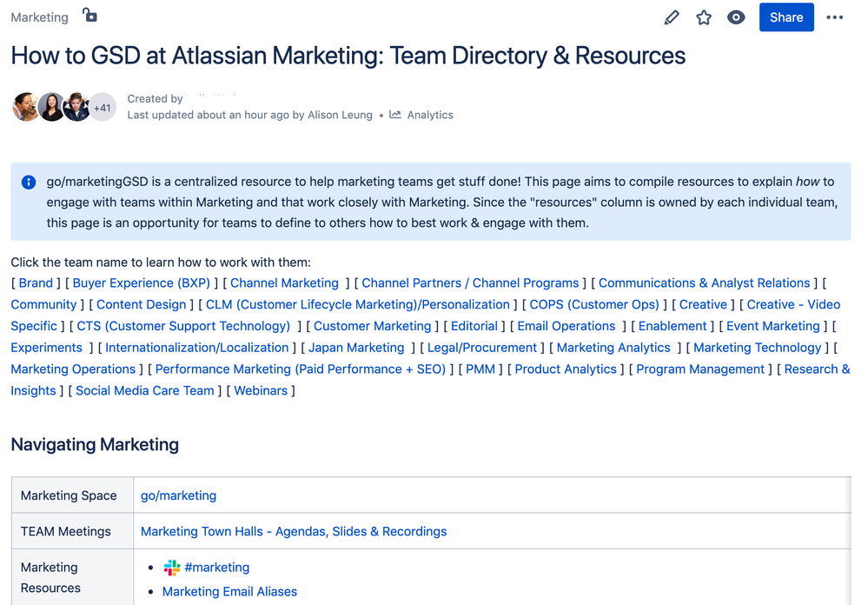This screenshot has height=605, width=868.
Task: Go to the Experiments link
Action: pos(47,348)
